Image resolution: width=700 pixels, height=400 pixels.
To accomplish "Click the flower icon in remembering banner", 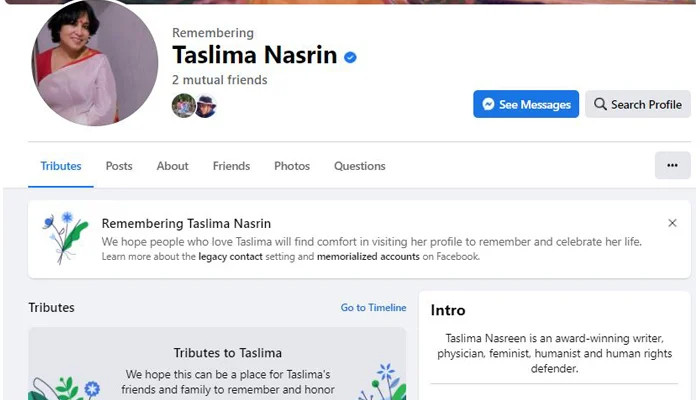I will pyautogui.click(x=65, y=237).
